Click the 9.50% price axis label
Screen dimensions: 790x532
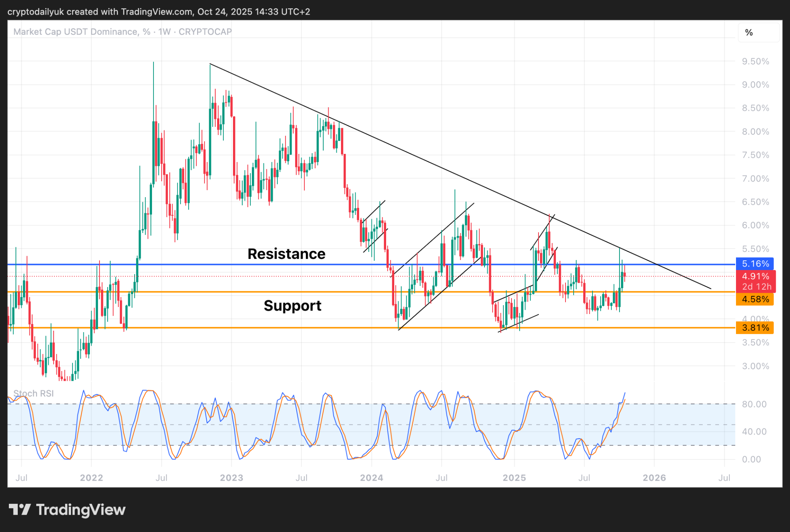click(x=755, y=61)
